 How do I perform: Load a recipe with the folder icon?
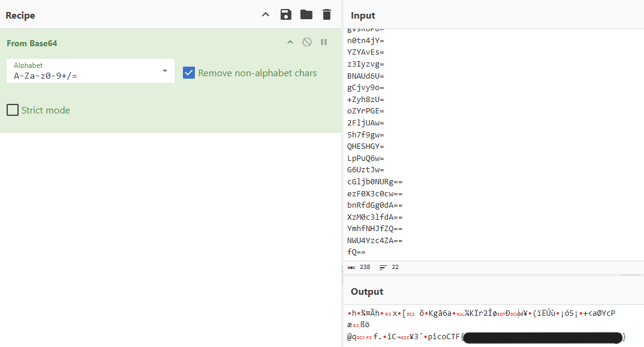pyautogui.click(x=306, y=15)
